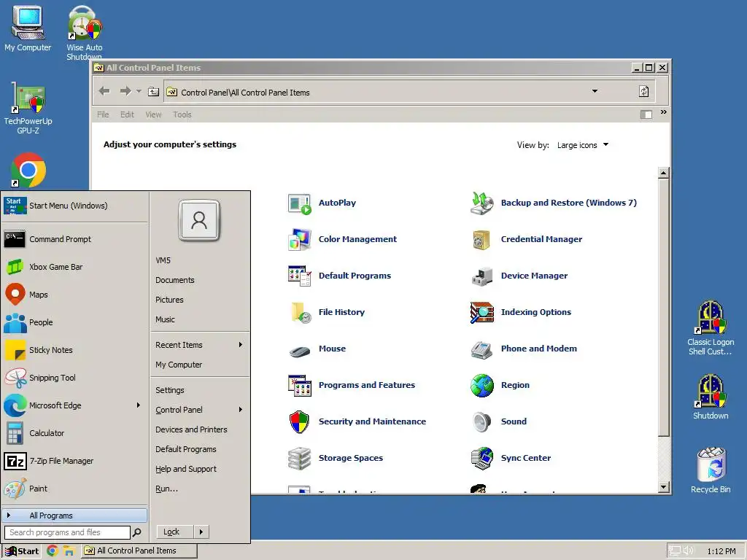747x560 pixels.
Task: Click the user account picture in Start menu
Action: [199, 221]
